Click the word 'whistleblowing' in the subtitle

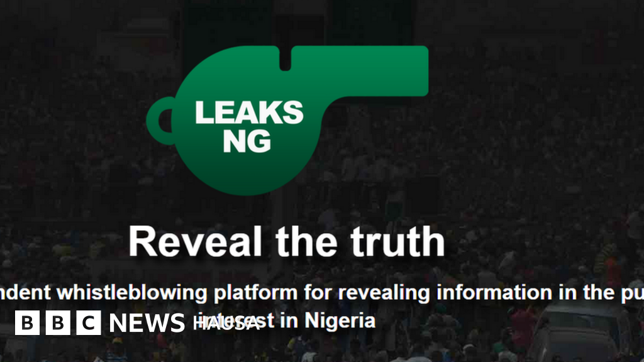point(132,293)
